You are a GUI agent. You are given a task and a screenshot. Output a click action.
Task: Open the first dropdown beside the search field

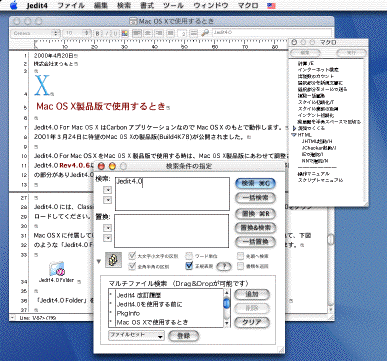click(107, 190)
